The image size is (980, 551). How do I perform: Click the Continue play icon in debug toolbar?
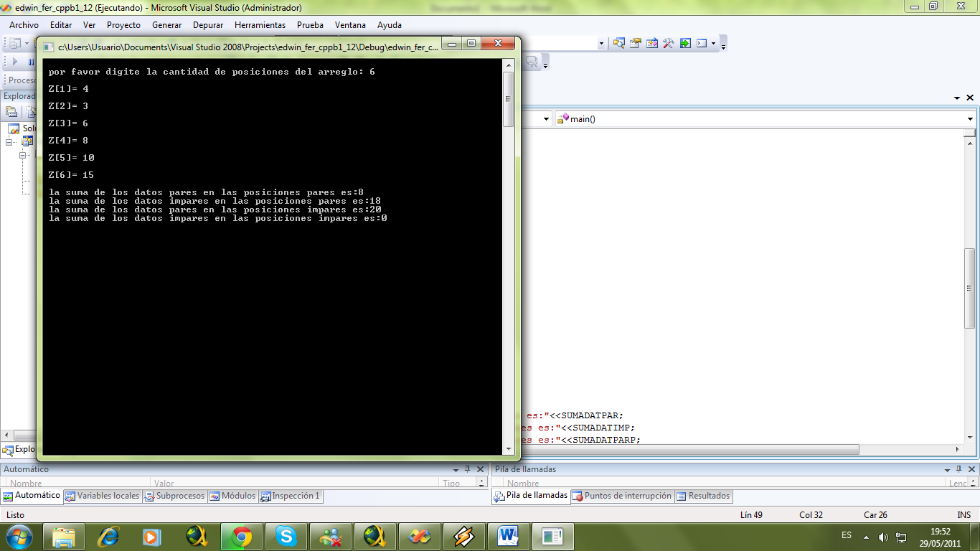coord(15,62)
